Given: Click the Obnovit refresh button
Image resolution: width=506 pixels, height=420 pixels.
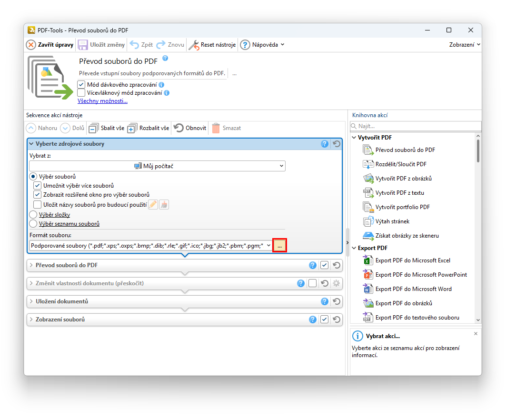Looking at the screenshot, I should click(190, 128).
